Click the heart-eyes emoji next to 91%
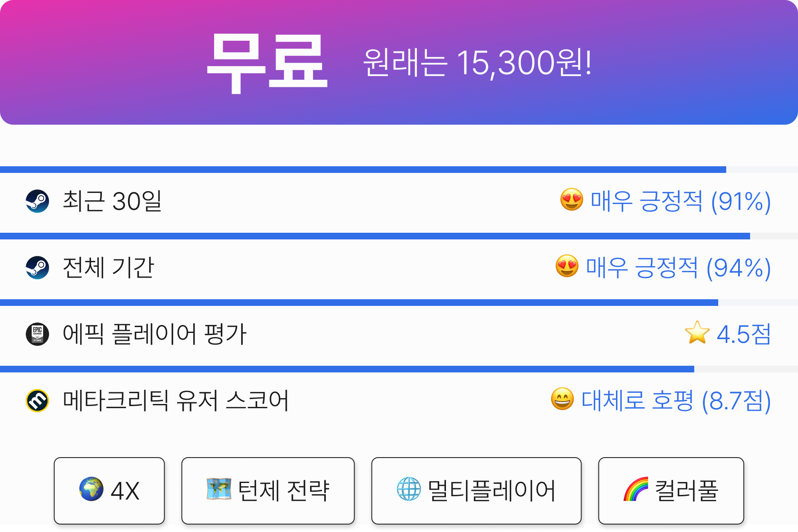The image size is (798, 532). (x=571, y=199)
